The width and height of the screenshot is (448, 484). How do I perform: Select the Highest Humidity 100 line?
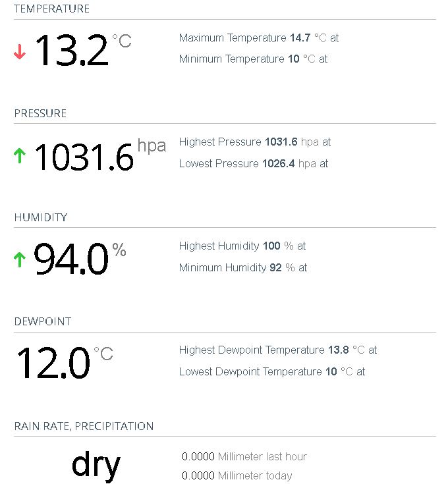click(242, 246)
